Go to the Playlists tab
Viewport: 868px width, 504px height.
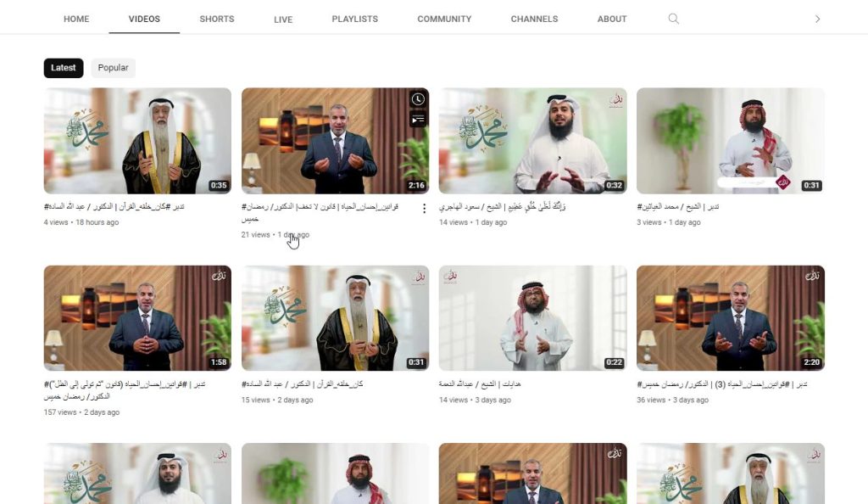point(355,19)
